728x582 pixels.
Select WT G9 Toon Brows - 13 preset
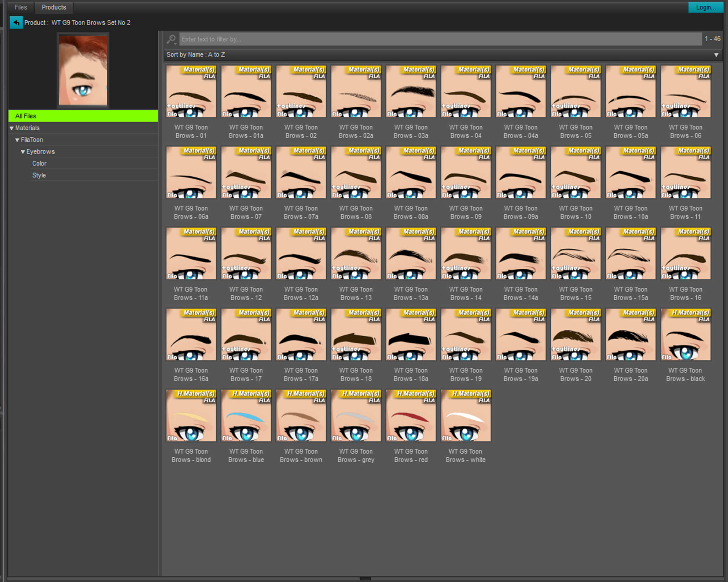356,253
